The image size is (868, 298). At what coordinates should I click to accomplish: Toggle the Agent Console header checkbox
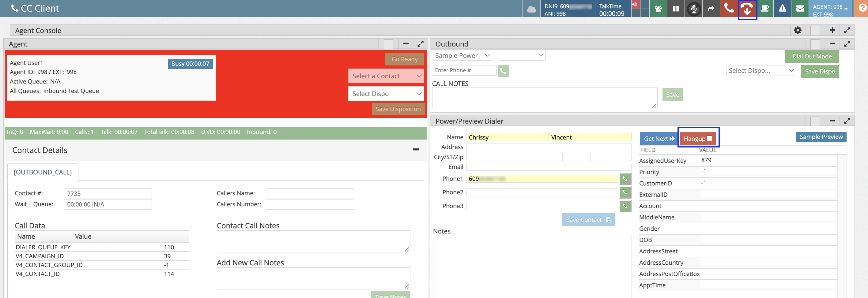click(815, 30)
